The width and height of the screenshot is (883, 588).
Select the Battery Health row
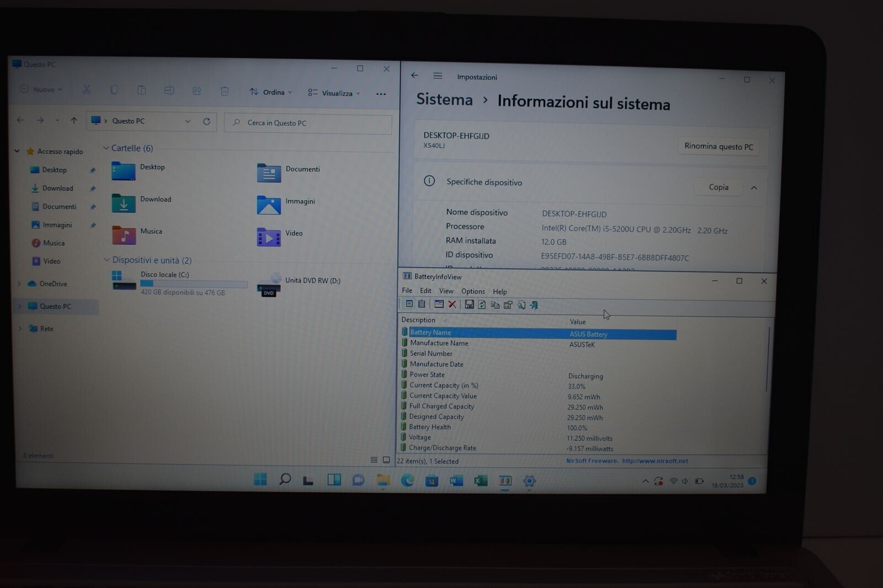pyautogui.click(x=538, y=427)
